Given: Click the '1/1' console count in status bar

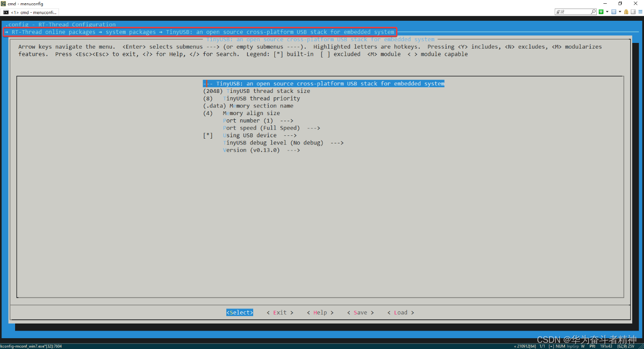Looking at the screenshot, I should click(x=542, y=346).
